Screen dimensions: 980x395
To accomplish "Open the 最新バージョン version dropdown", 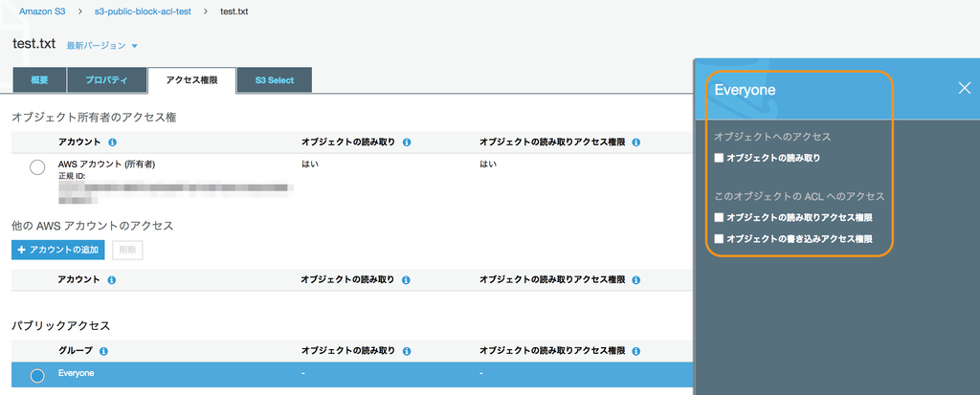I will tap(101, 46).
